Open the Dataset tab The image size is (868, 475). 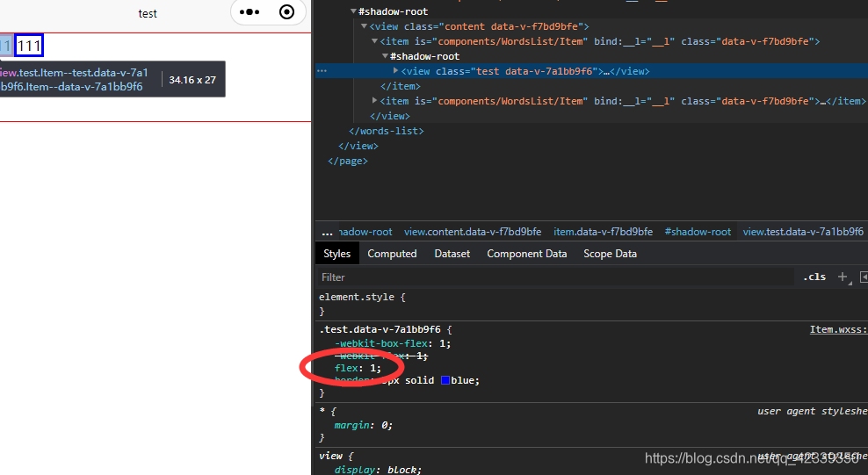tap(452, 253)
